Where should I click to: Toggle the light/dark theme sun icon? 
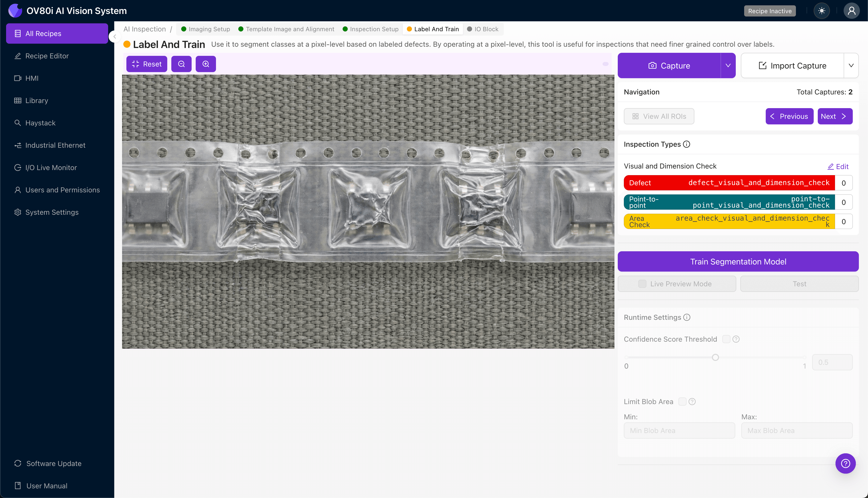pyautogui.click(x=822, y=11)
